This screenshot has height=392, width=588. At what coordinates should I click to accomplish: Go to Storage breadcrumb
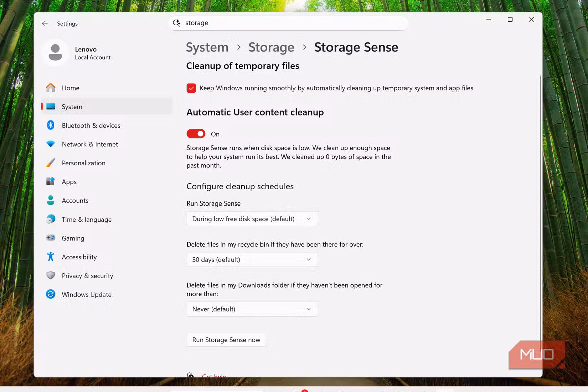[271, 47]
